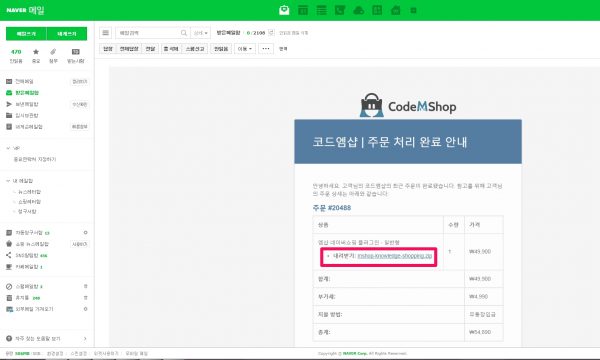Open Drafts (임시보관함) folder

(26, 115)
